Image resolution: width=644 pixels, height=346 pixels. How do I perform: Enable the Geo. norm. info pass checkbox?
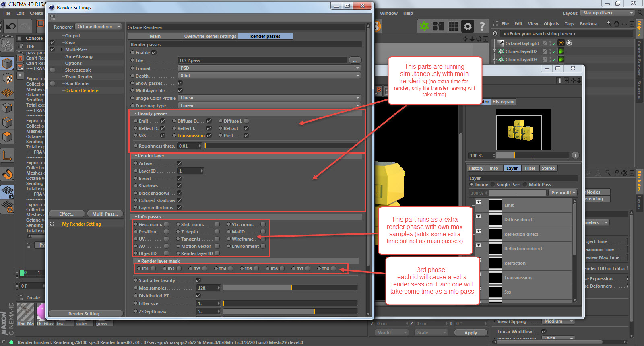tap(166, 224)
